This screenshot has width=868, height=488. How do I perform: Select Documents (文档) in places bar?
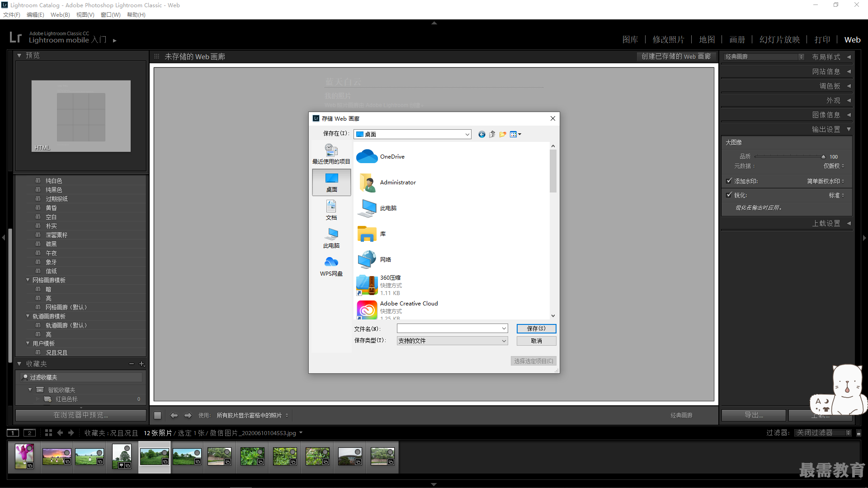pyautogui.click(x=331, y=210)
